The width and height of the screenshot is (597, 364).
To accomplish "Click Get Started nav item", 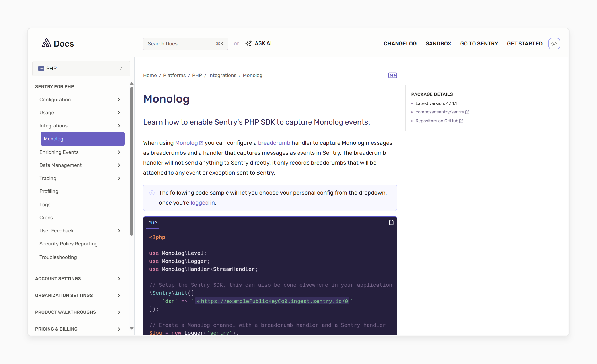I will tap(525, 44).
